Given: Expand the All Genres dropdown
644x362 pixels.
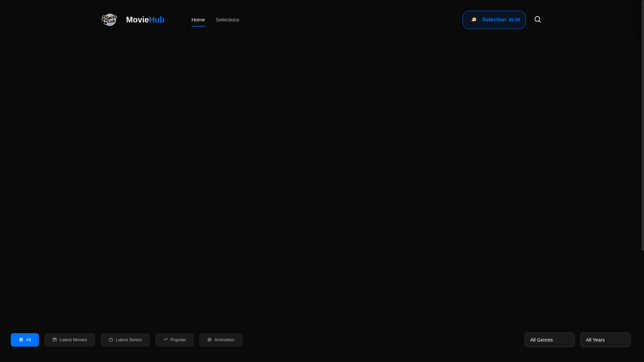Looking at the screenshot, I should click(x=549, y=340).
